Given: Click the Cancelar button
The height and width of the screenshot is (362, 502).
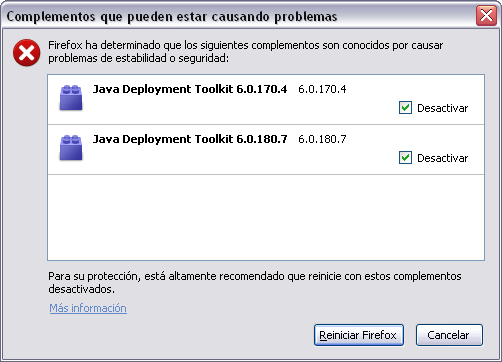Looking at the screenshot, I should pos(449,335).
